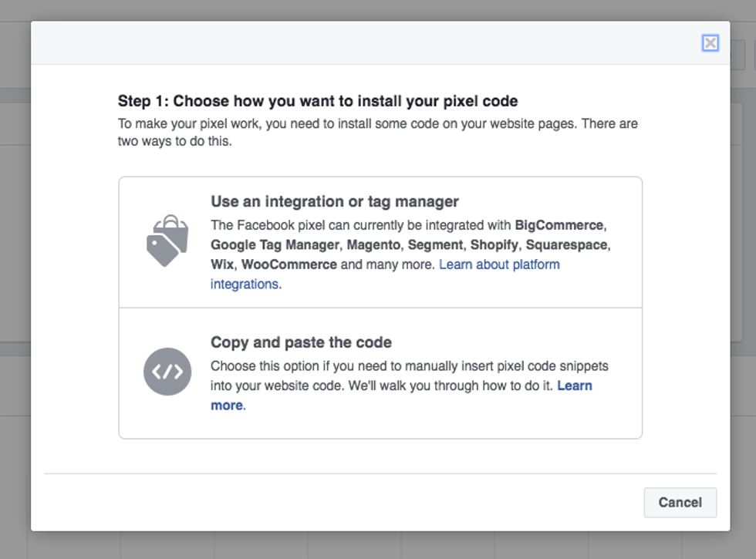Viewport: 756px width, 559px height.
Task: Close the pixel install dialog
Action: 710,43
